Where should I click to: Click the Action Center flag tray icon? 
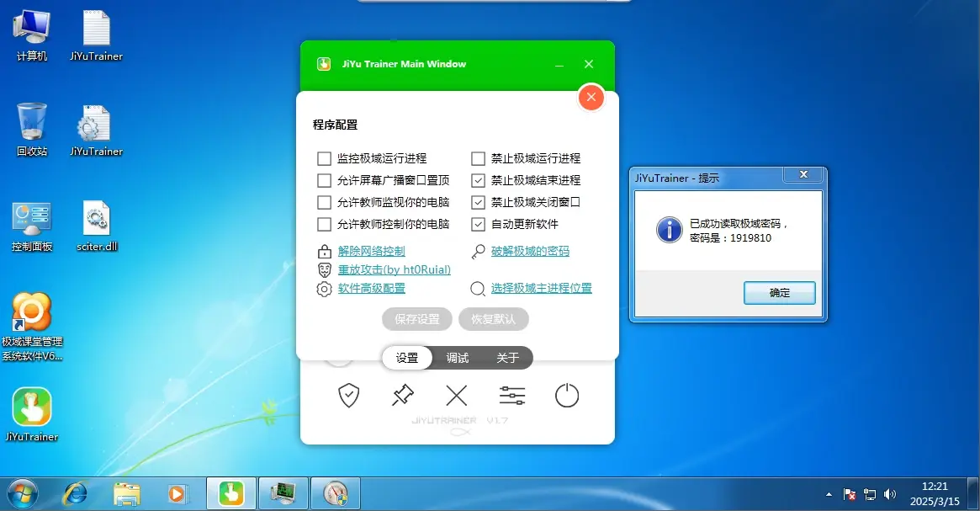coord(850,494)
